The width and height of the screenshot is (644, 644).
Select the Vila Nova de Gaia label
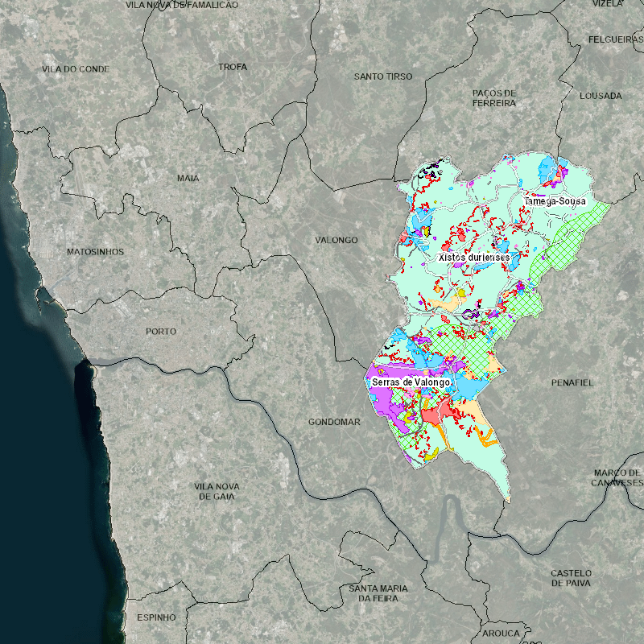point(217,491)
